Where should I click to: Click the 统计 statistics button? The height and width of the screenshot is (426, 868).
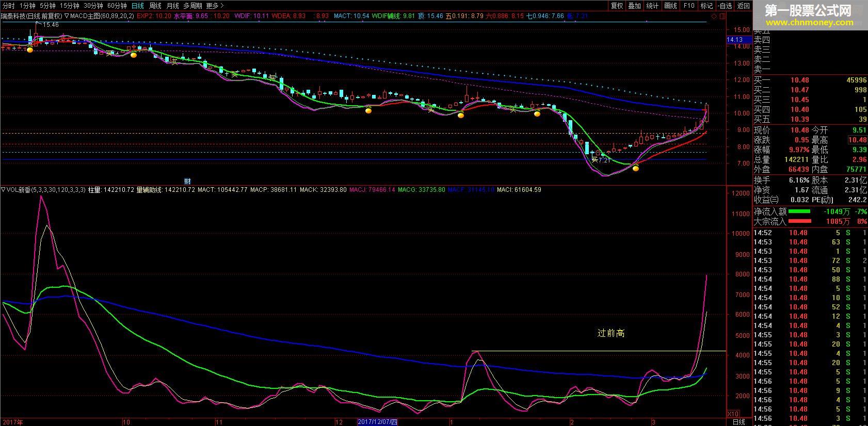coord(652,6)
